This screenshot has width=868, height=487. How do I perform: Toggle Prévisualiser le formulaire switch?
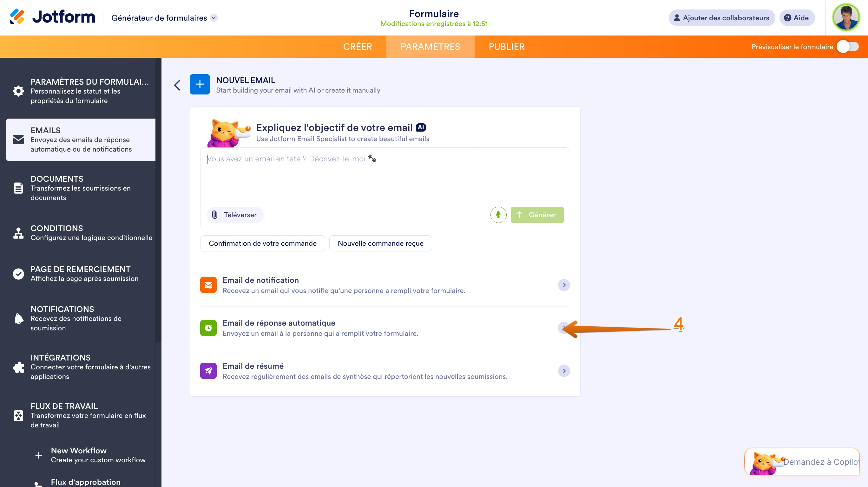[847, 47]
